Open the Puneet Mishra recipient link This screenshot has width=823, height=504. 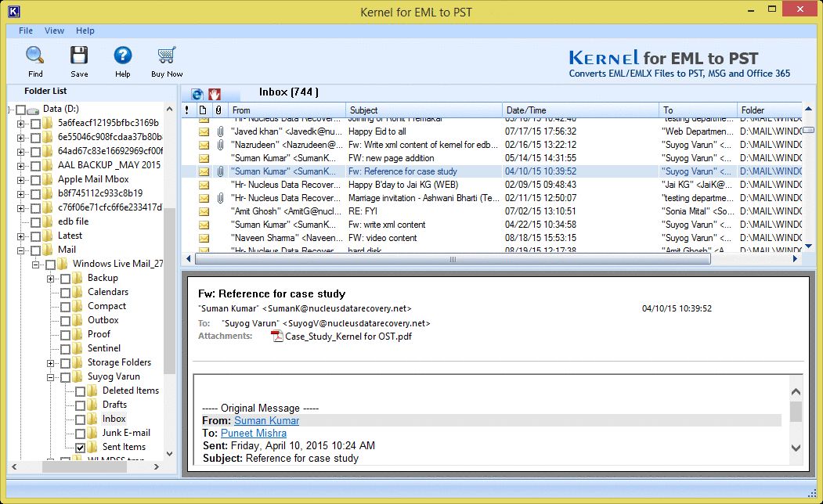click(254, 434)
